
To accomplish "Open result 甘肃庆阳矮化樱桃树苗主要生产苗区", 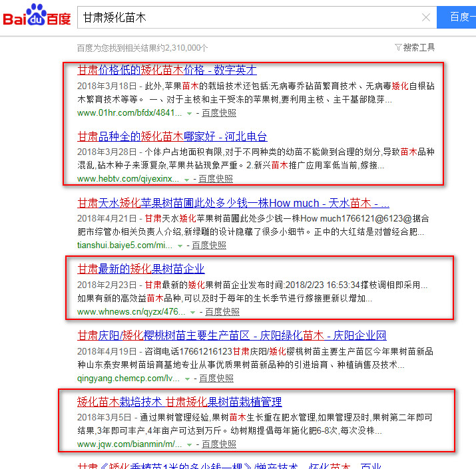I will click(x=232, y=335).
